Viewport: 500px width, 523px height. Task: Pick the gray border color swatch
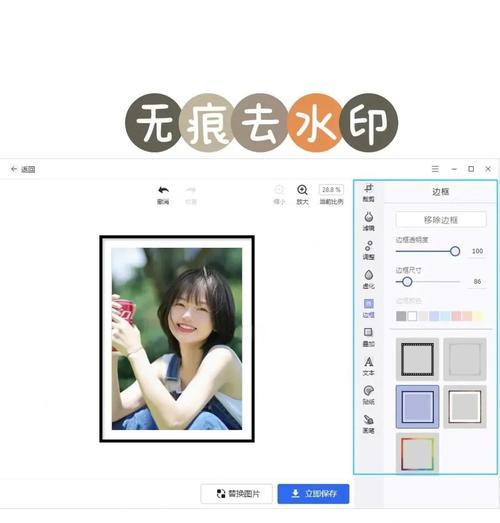tap(401, 316)
